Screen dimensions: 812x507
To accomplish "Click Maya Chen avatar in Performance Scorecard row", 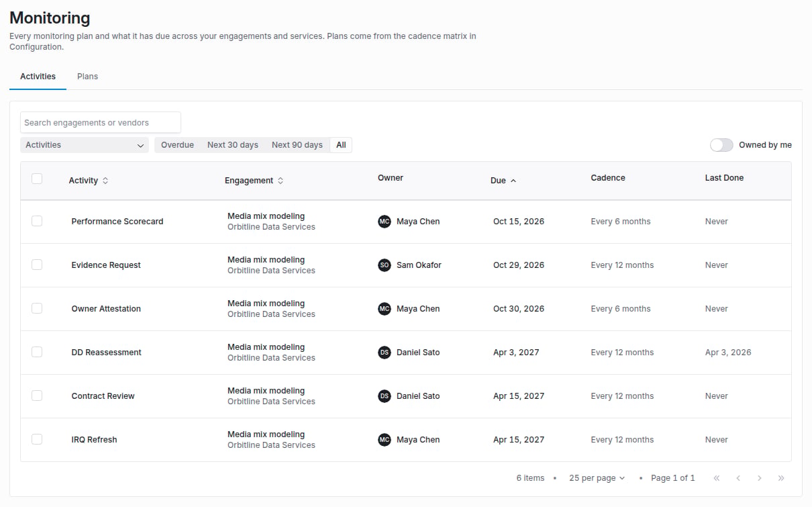I will pyautogui.click(x=385, y=222).
